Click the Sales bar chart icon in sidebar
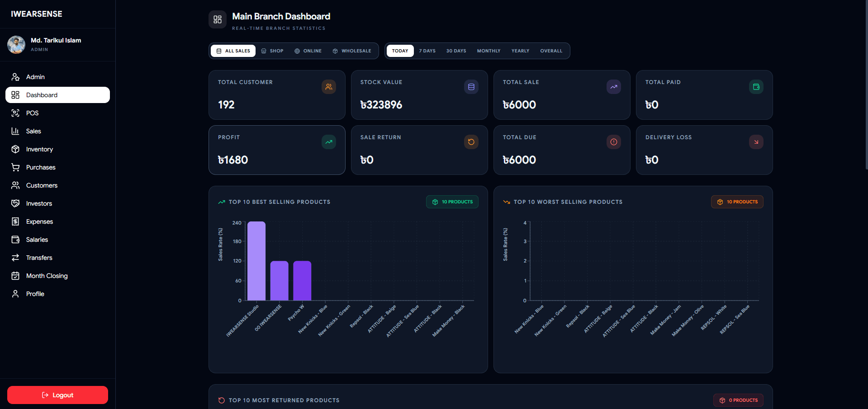Viewport: 868px width, 409px height. [x=15, y=131]
